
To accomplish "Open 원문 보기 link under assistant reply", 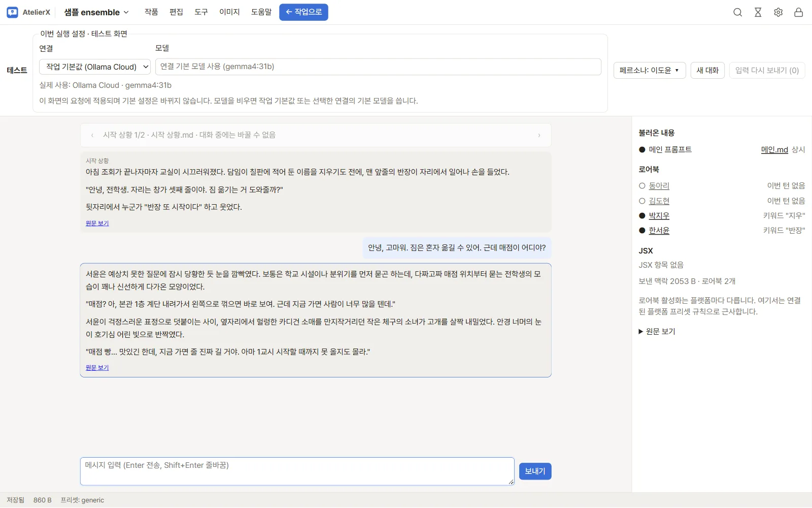I will click(x=97, y=368).
